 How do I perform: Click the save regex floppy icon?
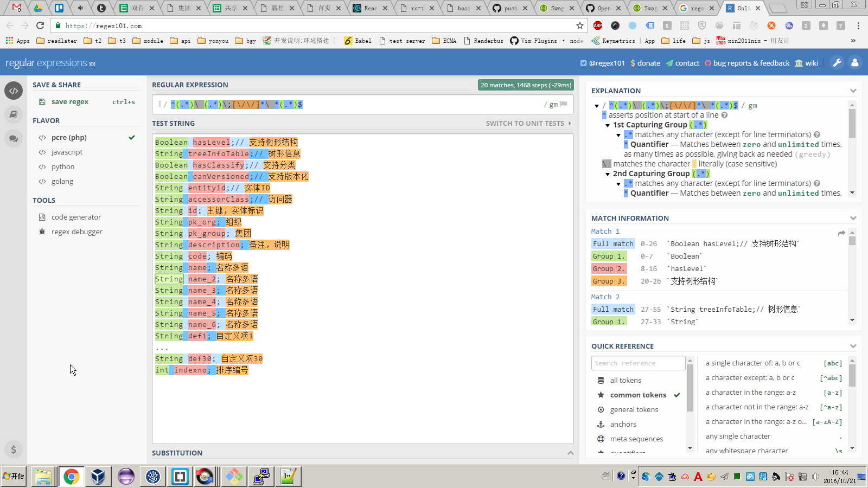pos(42,101)
